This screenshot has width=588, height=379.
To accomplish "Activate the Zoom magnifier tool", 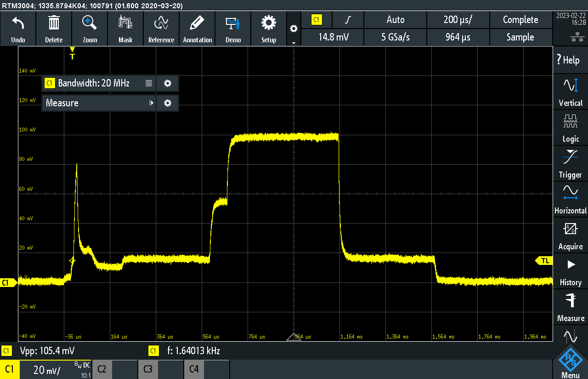I will click(90, 23).
